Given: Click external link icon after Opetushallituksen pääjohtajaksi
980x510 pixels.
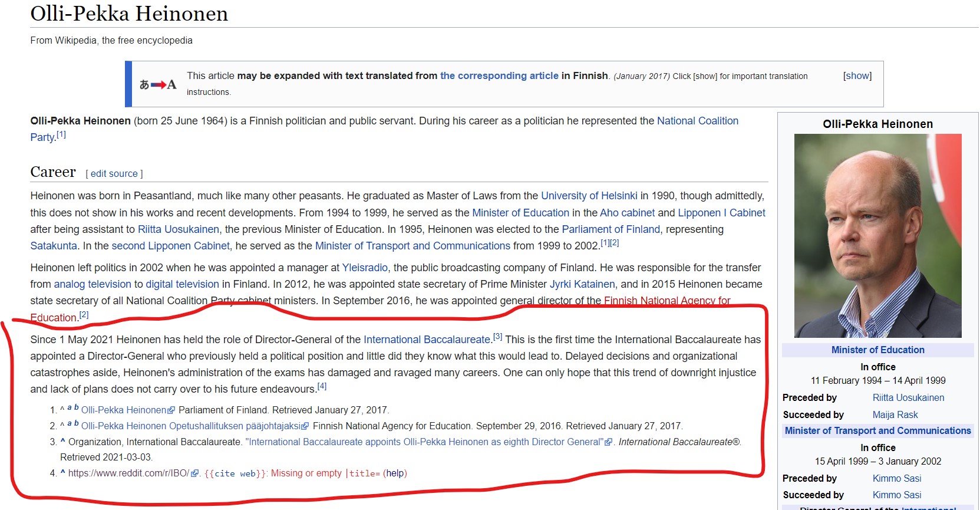Looking at the screenshot, I should [305, 426].
